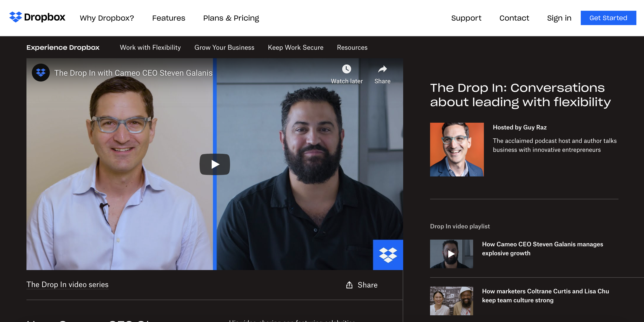This screenshot has width=644, height=322.
Task: Click The Drop In video series link
Action: coord(67,285)
